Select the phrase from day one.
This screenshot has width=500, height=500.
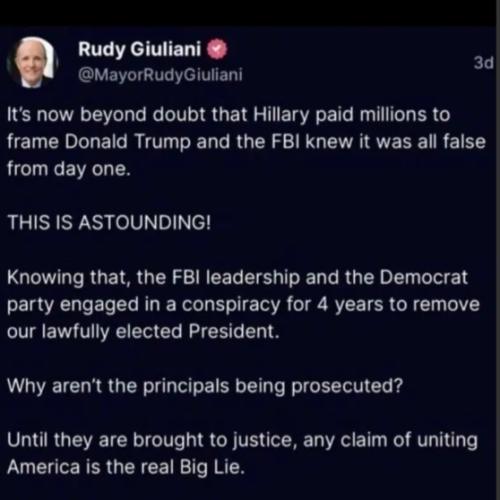click(69, 169)
